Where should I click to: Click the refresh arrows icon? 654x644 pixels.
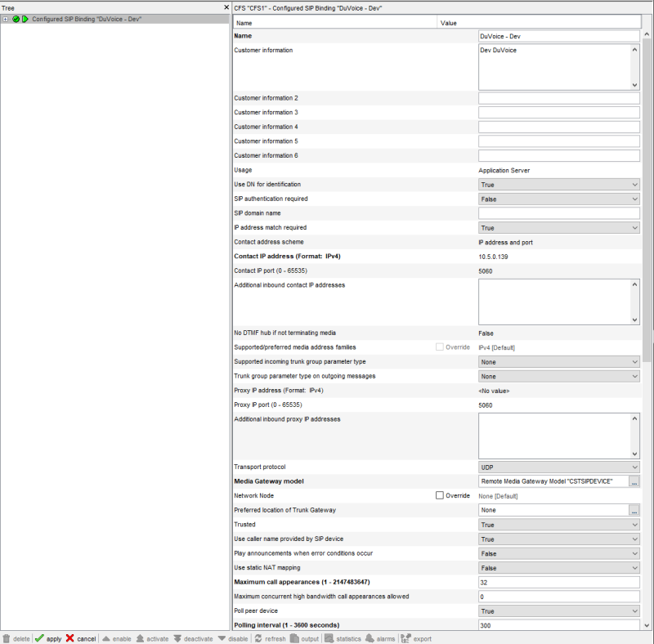[258, 638]
